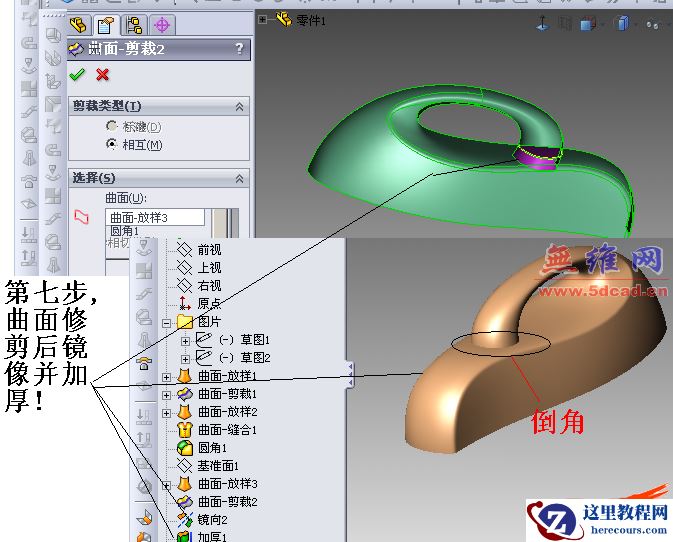Open the FeatureManager design tree tab
This screenshot has width=673, height=542.
[x=77, y=26]
